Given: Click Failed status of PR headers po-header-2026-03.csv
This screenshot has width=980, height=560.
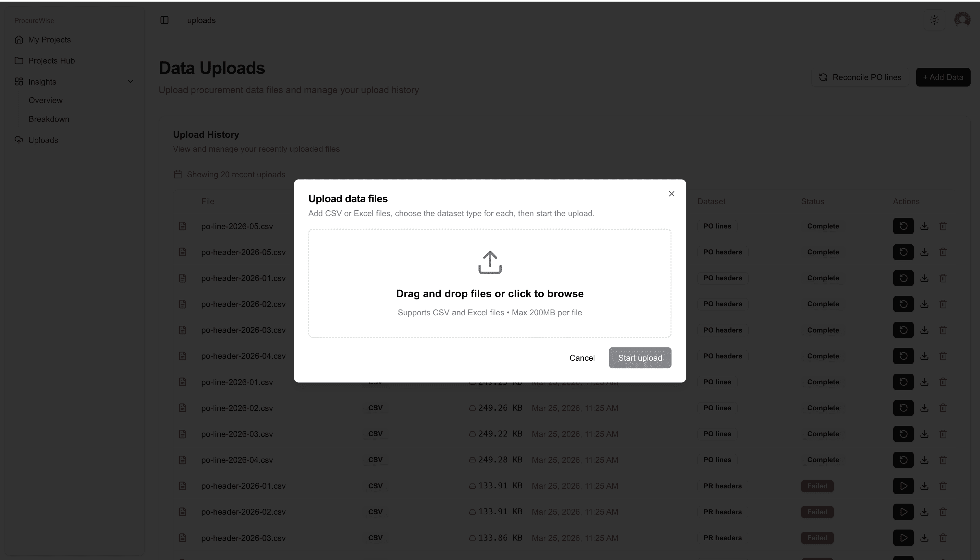Looking at the screenshot, I should click(x=817, y=538).
